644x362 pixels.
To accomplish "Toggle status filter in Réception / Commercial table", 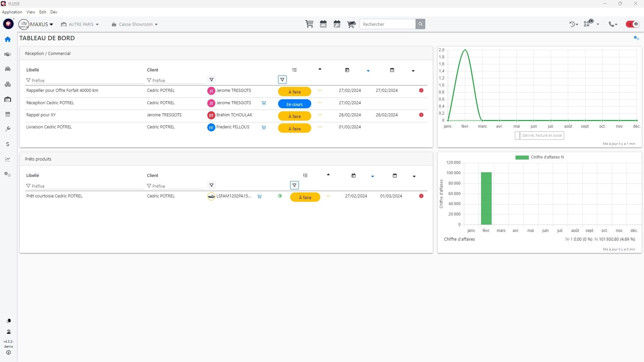I will click(x=282, y=80).
